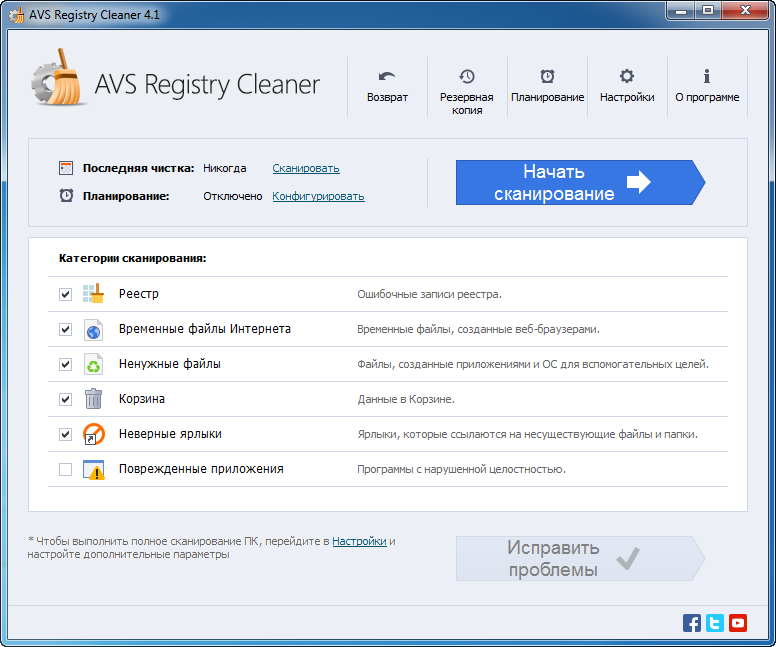This screenshot has width=776, height=647.
Task: Open the Facebook icon at bottom
Action: coord(692,623)
